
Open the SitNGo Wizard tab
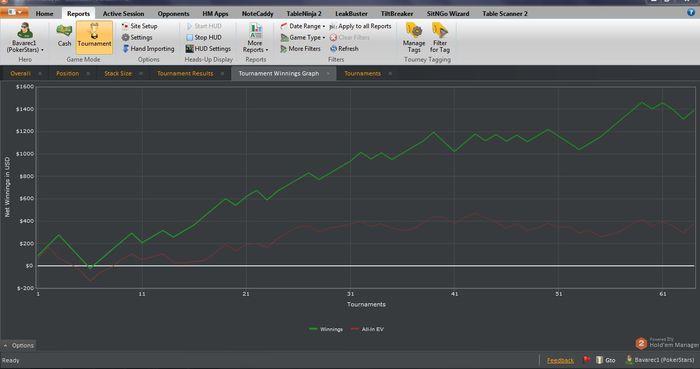tap(448, 14)
